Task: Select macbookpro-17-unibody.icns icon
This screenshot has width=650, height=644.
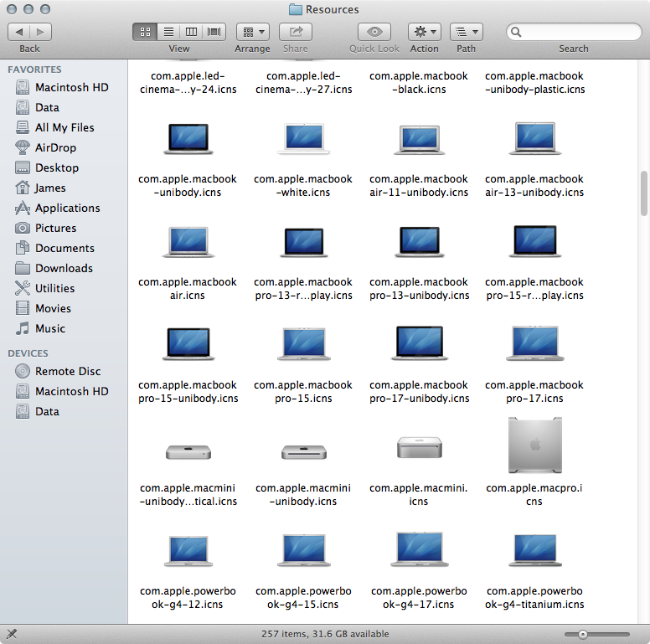Action: tap(419, 343)
